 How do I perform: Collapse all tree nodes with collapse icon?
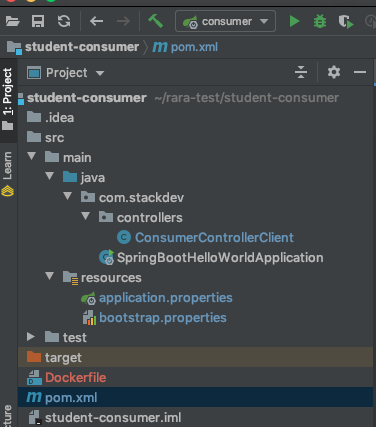click(301, 72)
